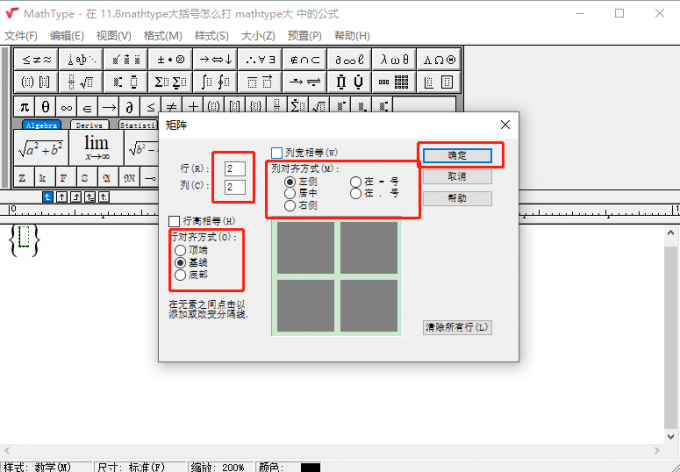This screenshot has height=472, width=680.
Task: Switch to the Algebra tab
Action: point(41,125)
